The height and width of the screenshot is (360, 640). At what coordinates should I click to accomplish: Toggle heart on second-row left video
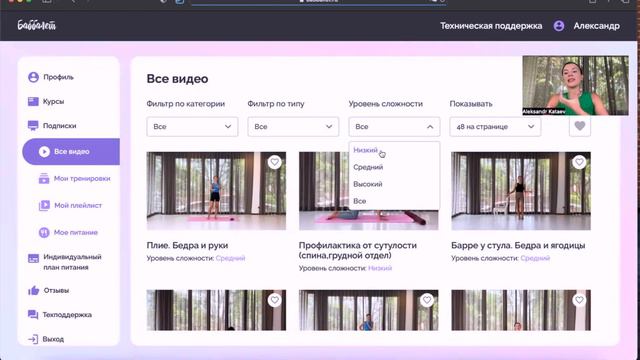click(275, 300)
